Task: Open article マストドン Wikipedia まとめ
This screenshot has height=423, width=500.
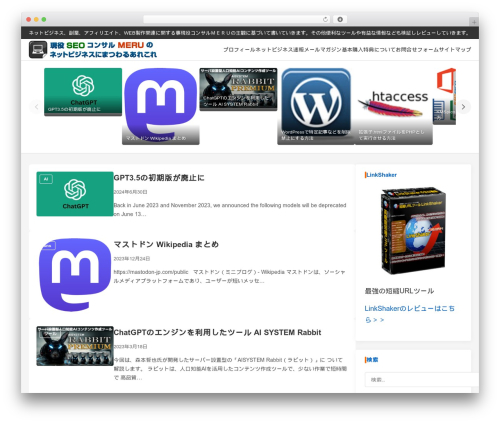Action: pyautogui.click(x=166, y=244)
